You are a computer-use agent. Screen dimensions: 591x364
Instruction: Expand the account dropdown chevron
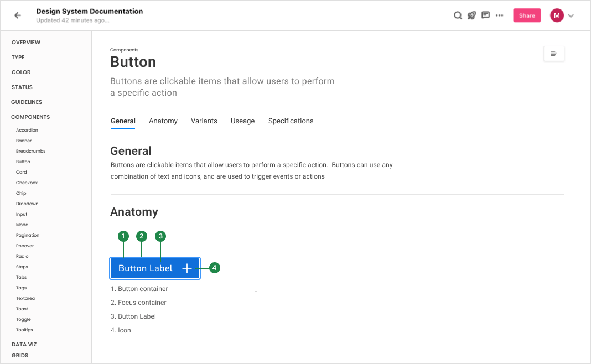(x=571, y=16)
